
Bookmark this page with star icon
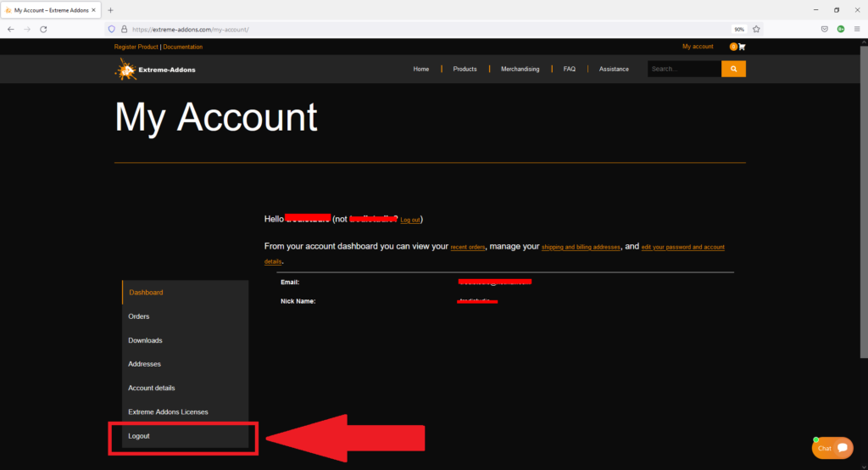click(756, 30)
